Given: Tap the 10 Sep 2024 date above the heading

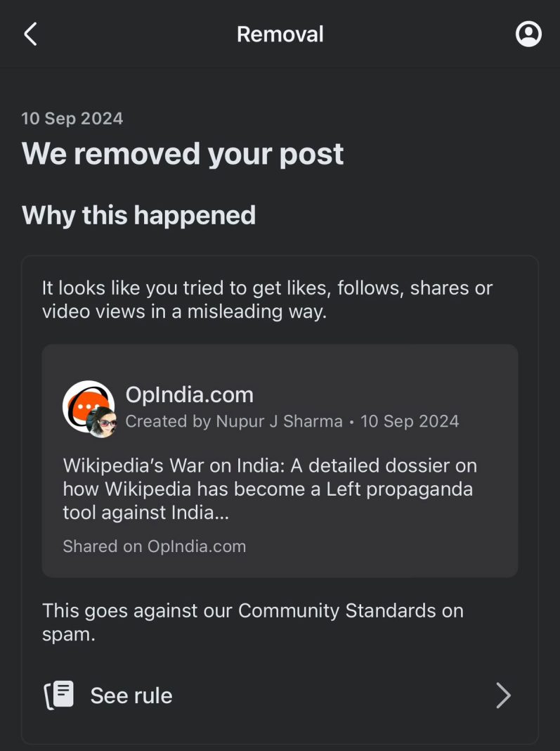Looking at the screenshot, I should tap(72, 118).
